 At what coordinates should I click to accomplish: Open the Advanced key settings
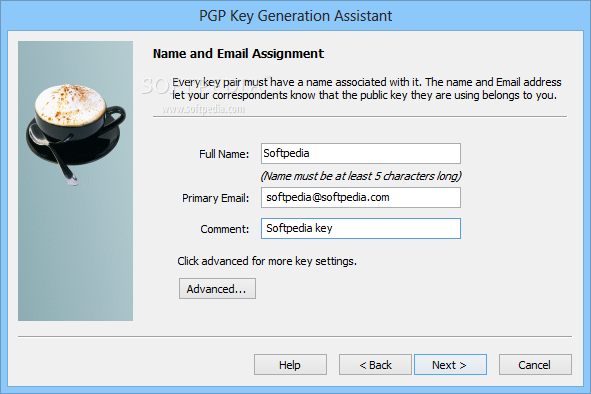point(217,289)
